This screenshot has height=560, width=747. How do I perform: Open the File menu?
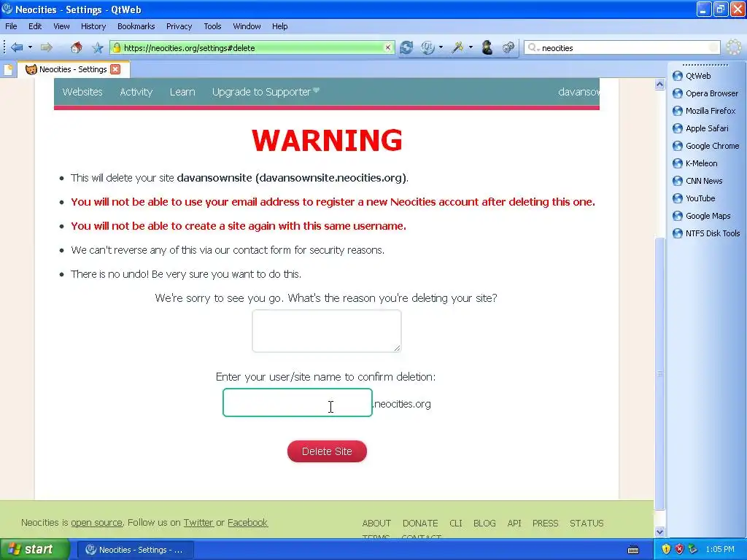point(11,26)
